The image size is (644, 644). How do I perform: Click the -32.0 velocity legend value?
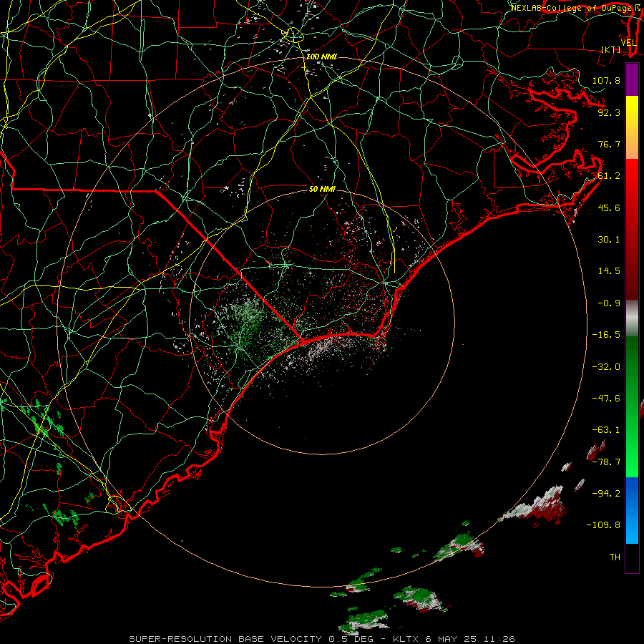click(x=606, y=367)
